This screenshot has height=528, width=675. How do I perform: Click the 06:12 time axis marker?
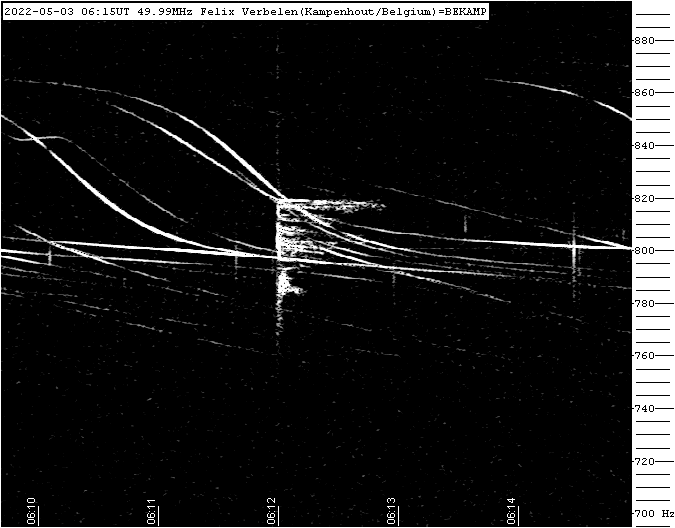tap(271, 511)
